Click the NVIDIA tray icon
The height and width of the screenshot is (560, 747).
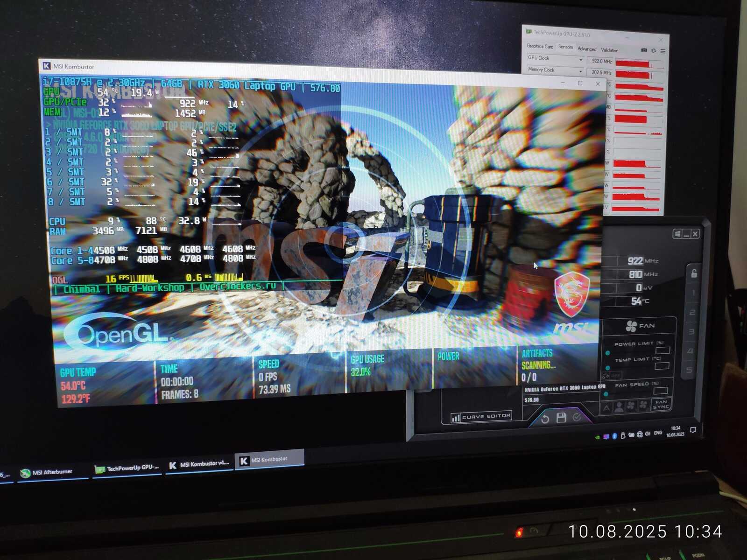(x=597, y=437)
